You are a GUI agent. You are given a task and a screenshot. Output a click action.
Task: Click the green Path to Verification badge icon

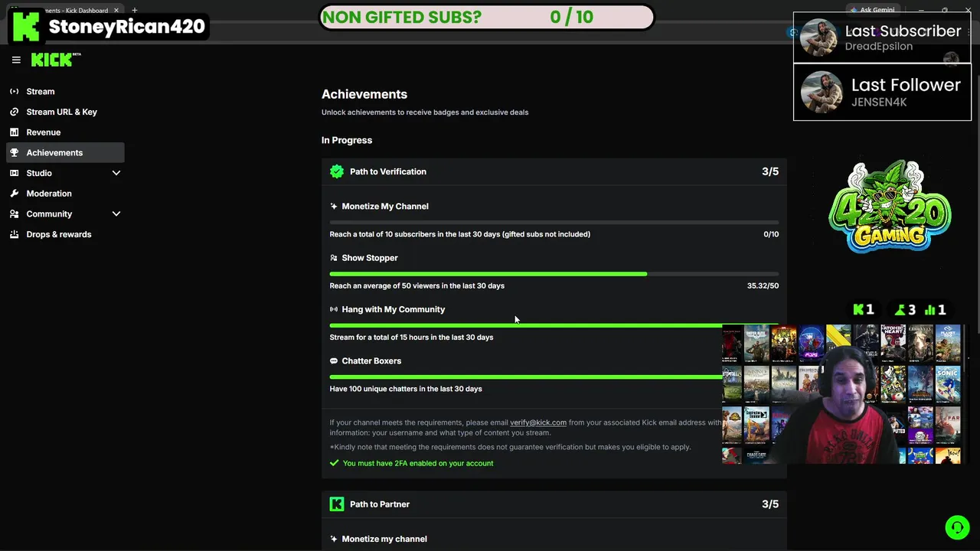337,171
